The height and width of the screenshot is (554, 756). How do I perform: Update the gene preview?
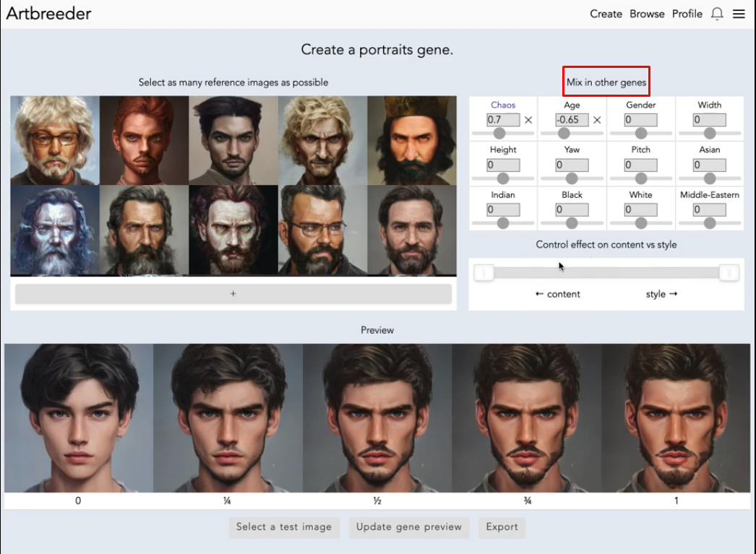408,527
